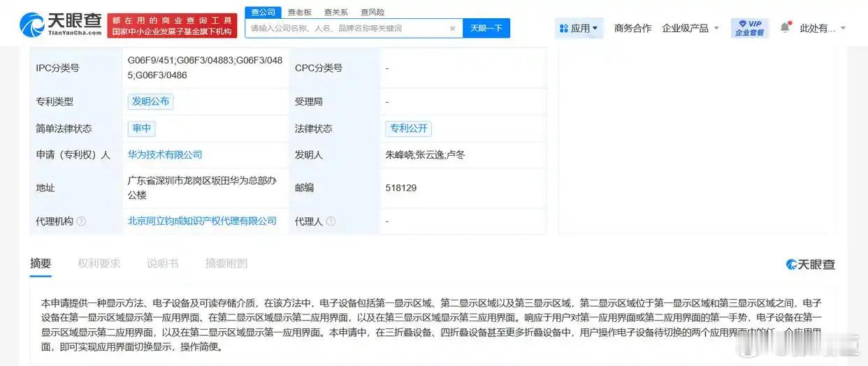868x366 pixels.
Task: Open the notification bell
Action: point(786,28)
